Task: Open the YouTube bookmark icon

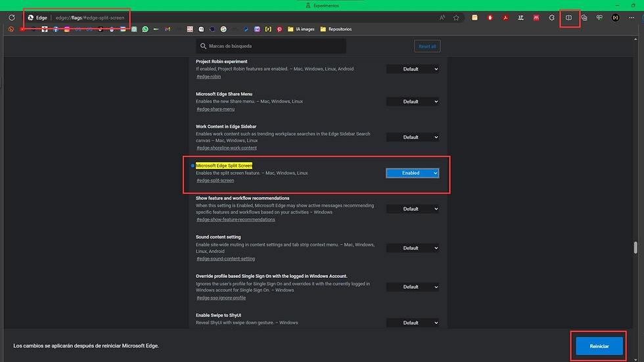Action: click(x=22, y=29)
